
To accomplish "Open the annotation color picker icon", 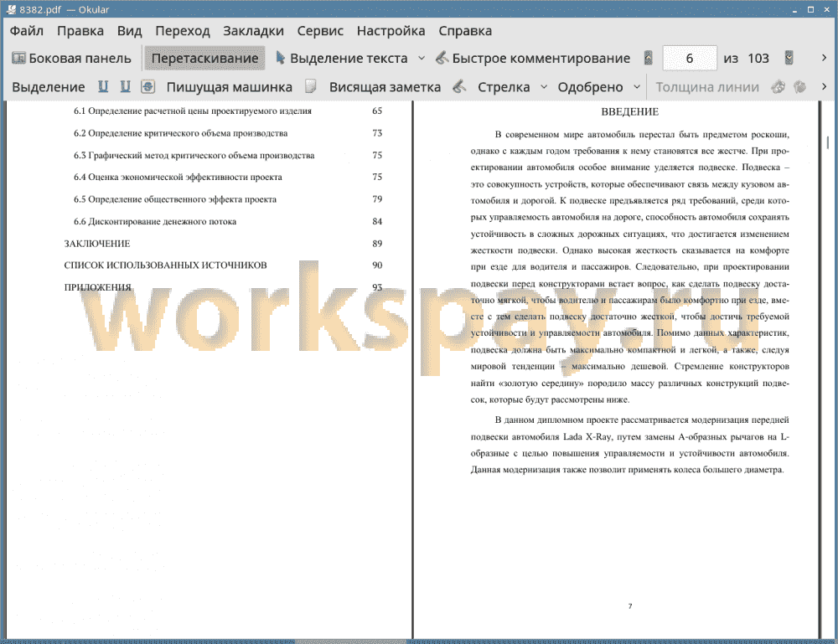I will click(x=779, y=86).
